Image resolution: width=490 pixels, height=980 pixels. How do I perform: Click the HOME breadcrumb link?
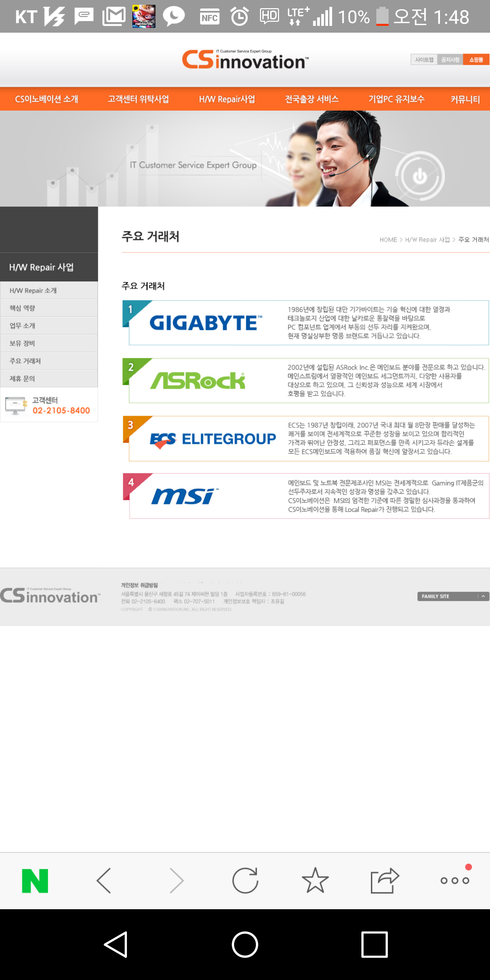pos(388,240)
